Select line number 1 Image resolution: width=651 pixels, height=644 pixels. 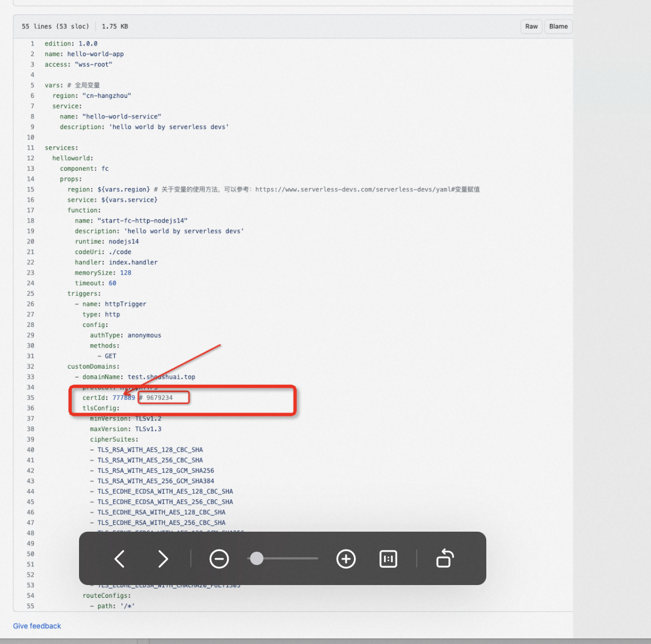pyautogui.click(x=32, y=43)
